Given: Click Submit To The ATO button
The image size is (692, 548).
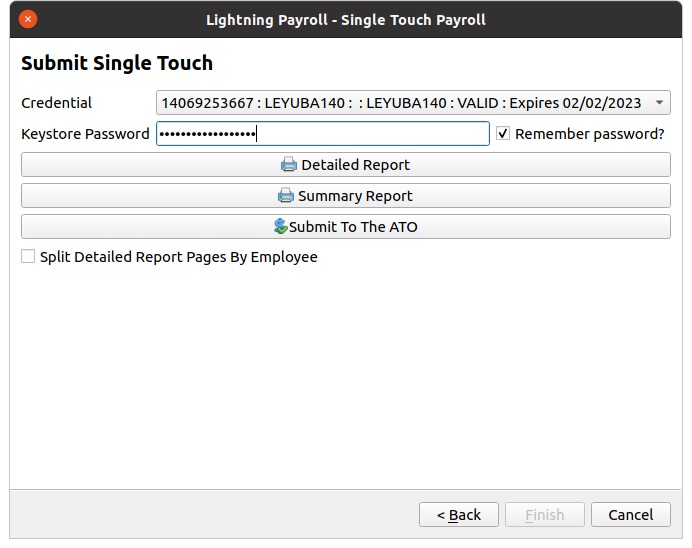Looking at the screenshot, I should (346, 226).
